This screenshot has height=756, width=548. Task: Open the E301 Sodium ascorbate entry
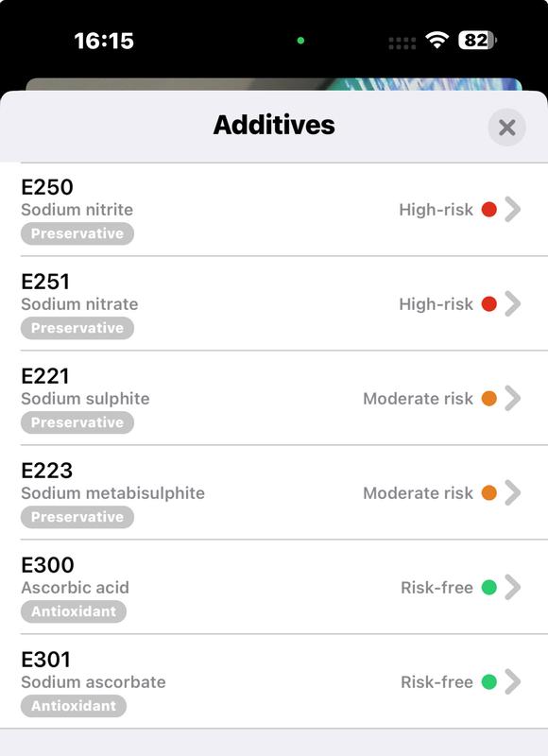coord(274,681)
